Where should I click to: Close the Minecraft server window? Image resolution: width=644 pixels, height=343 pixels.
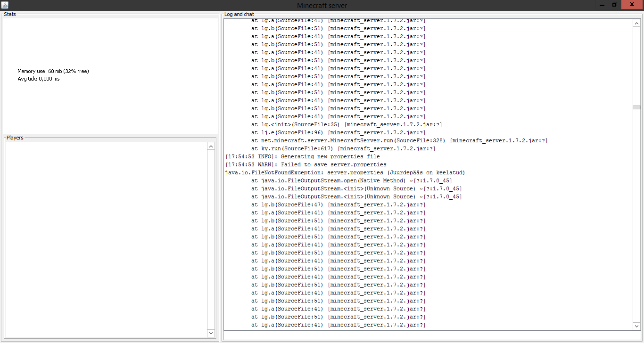[632, 5]
